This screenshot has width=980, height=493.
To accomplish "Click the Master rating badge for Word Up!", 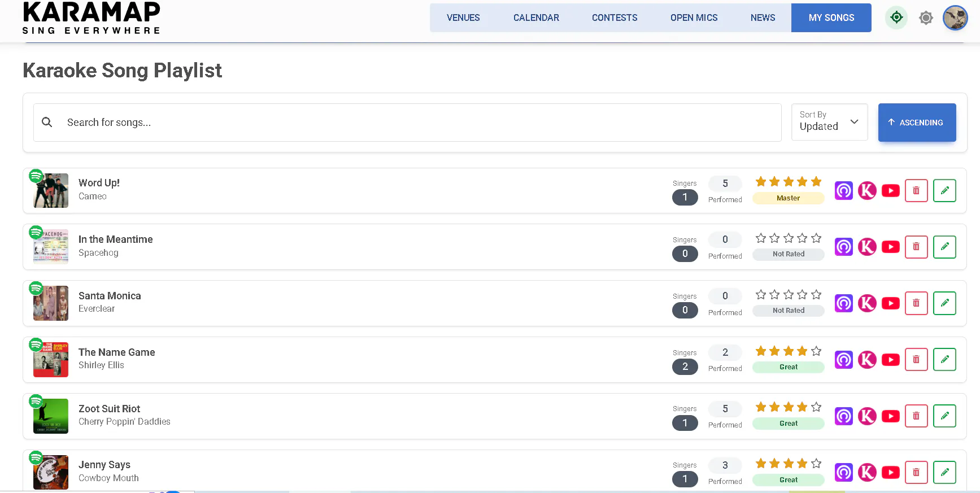I will pyautogui.click(x=788, y=198).
